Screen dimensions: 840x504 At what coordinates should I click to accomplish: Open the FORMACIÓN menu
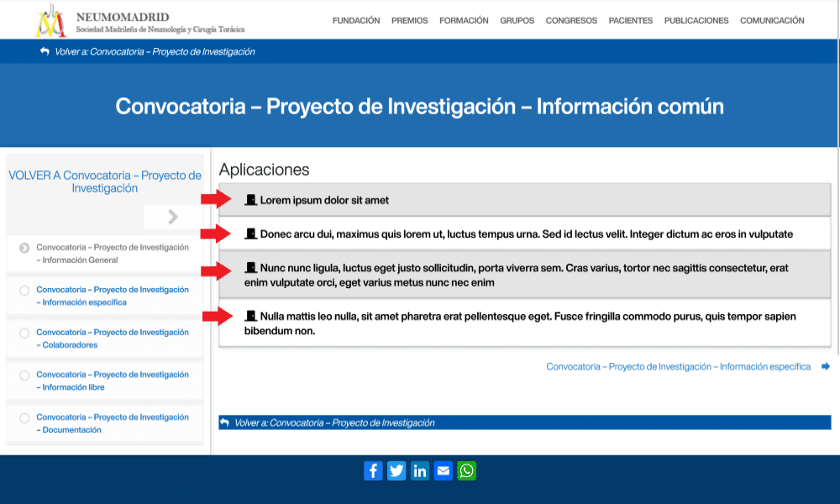click(x=464, y=21)
